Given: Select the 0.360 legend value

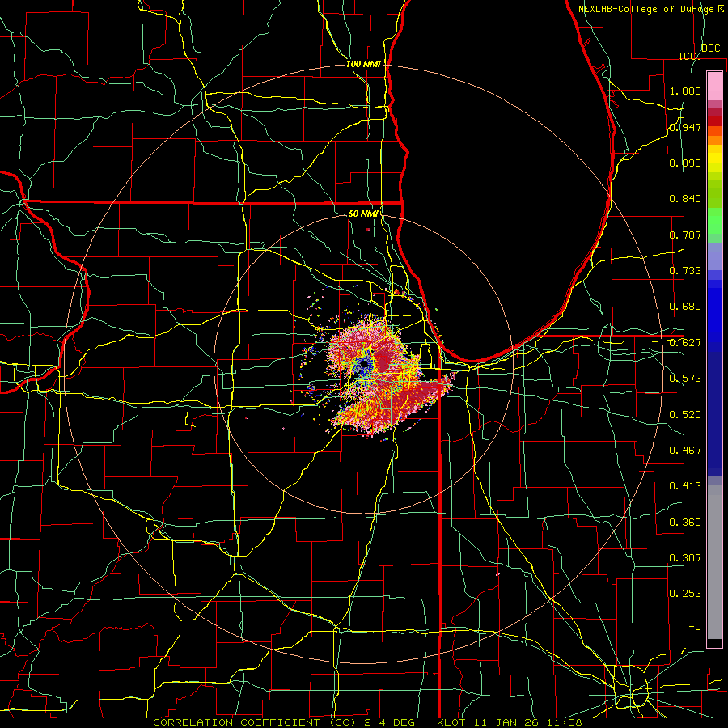Looking at the screenshot, I should pyautogui.click(x=685, y=523).
